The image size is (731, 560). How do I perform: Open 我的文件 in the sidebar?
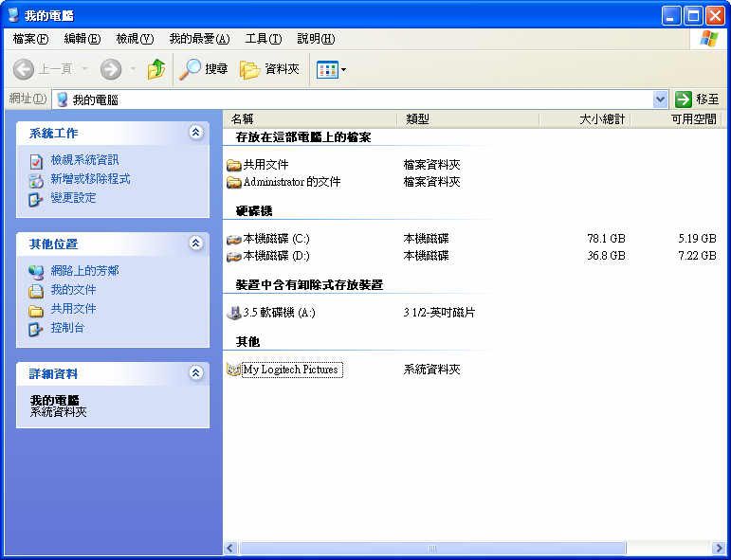coord(73,290)
